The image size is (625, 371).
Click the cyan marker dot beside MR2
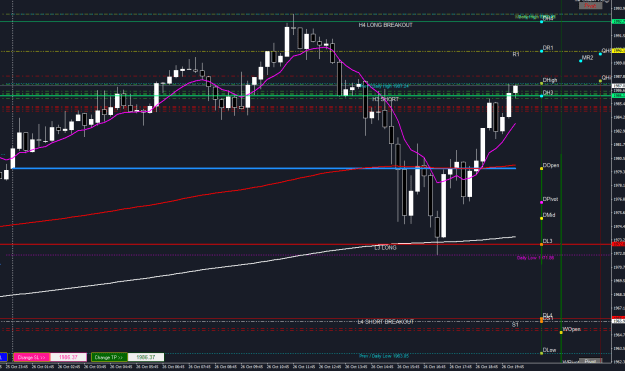580,61
